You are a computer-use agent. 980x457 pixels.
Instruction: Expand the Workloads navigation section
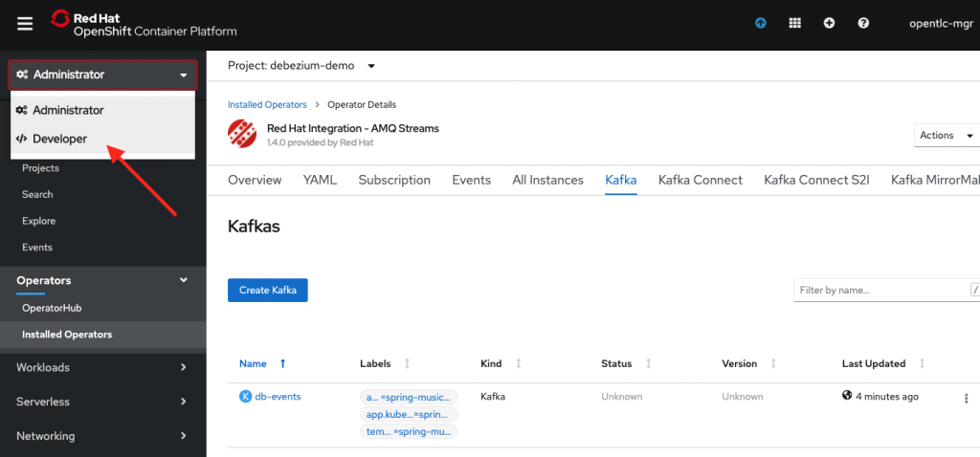click(x=102, y=367)
